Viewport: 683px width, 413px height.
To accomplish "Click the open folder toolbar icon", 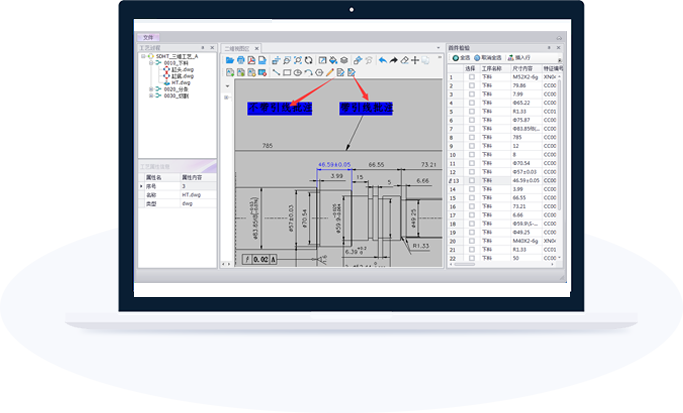I will pos(230,60).
